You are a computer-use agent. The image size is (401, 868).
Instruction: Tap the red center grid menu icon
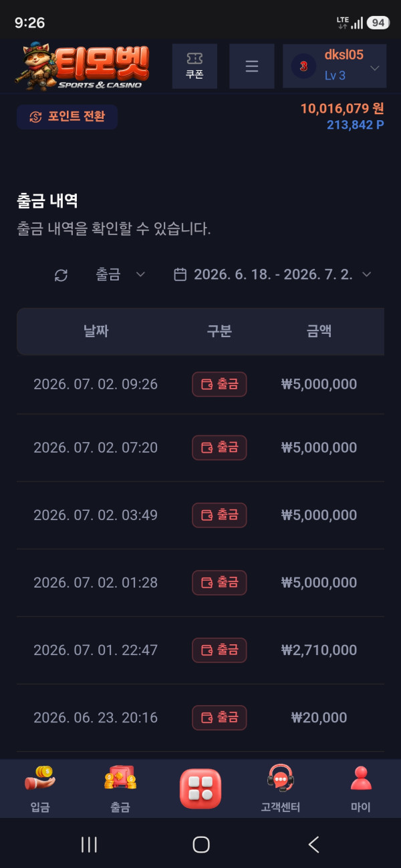pos(200,789)
